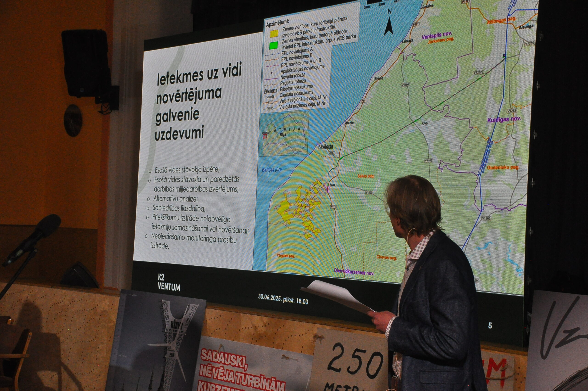Click the green EPL infrastructure legend swatch
The image size is (588, 391).
click(x=274, y=46)
